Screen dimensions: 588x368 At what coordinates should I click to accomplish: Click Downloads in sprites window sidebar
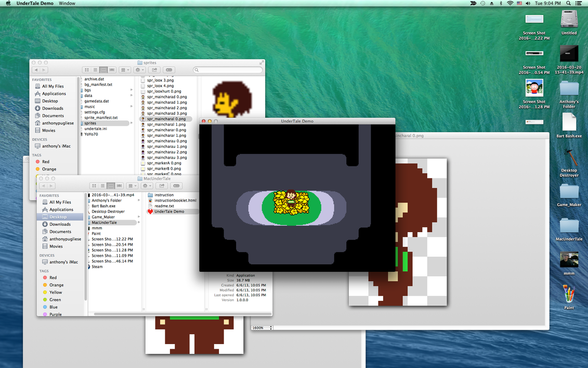point(53,108)
